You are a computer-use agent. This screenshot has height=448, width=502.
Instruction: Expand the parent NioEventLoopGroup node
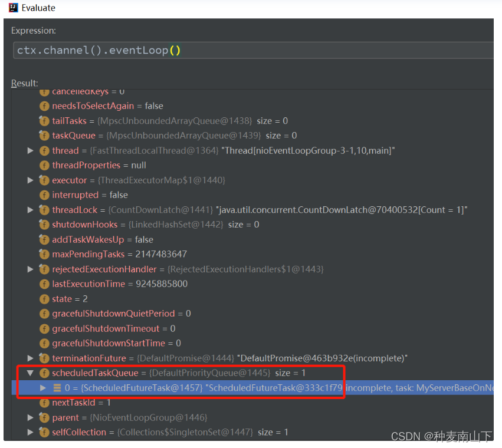coord(31,417)
